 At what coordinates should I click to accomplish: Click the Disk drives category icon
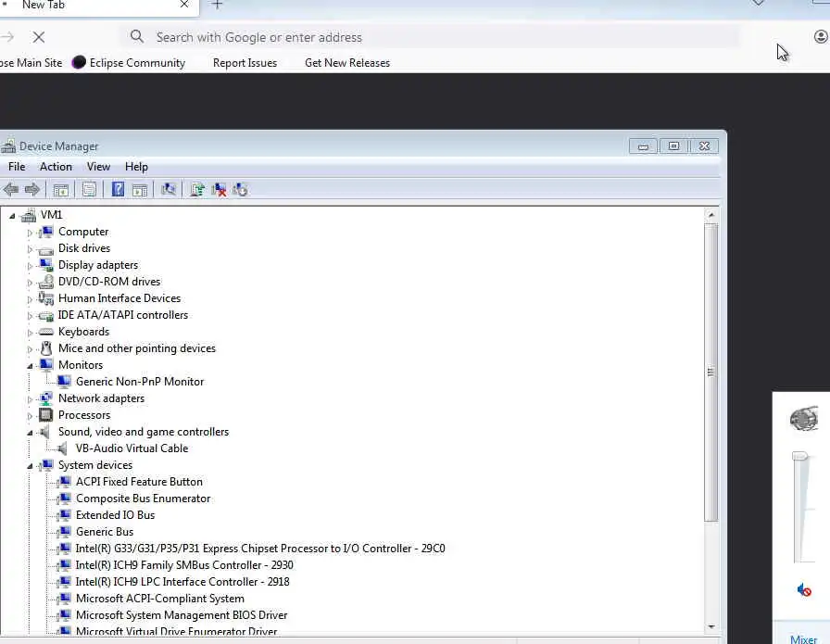coord(46,249)
